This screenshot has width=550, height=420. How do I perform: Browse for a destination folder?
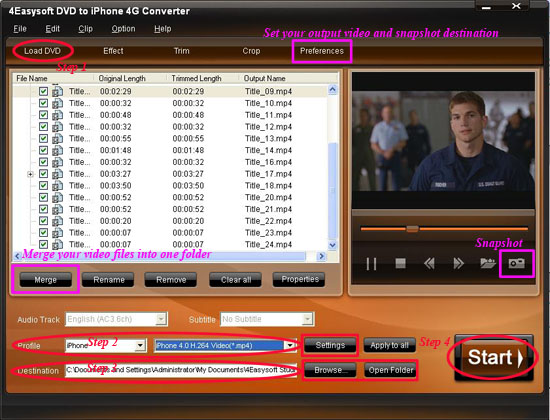pyautogui.click(x=330, y=370)
